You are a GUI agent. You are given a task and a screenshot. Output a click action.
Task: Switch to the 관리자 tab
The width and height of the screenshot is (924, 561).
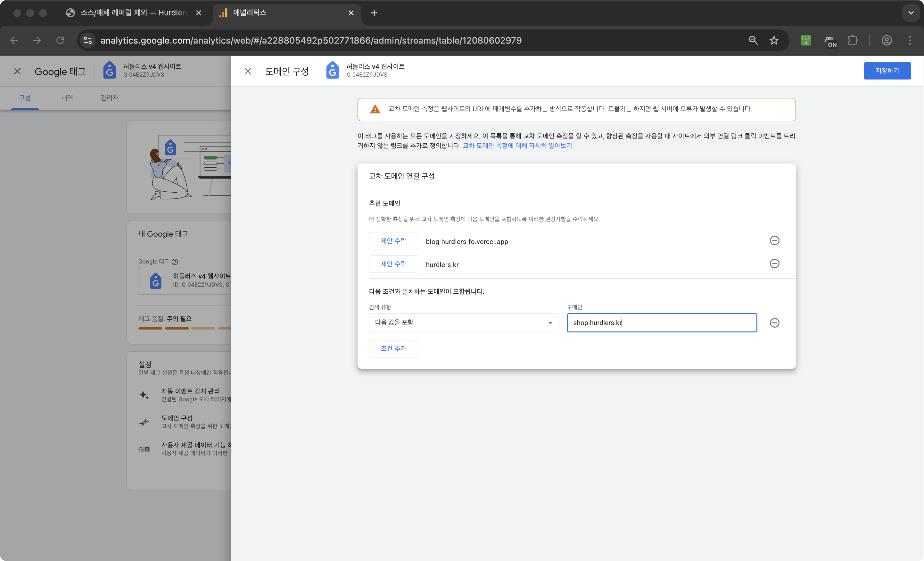pyautogui.click(x=110, y=98)
